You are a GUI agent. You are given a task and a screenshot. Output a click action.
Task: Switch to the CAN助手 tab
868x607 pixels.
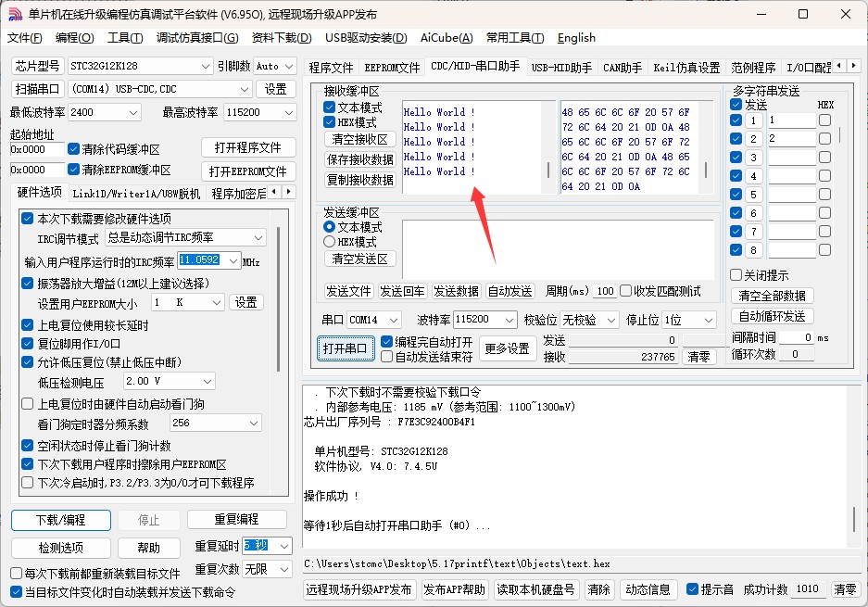[623, 68]
